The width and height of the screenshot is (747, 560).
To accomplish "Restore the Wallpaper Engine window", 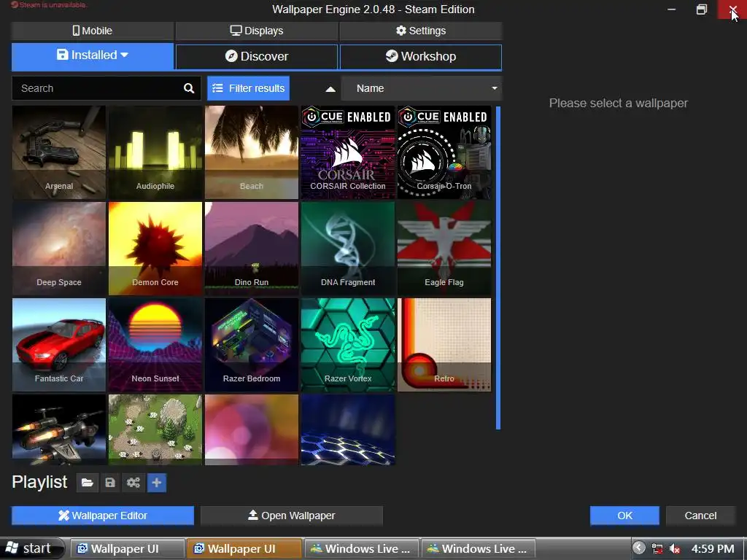I will click(x=702, y=9).
